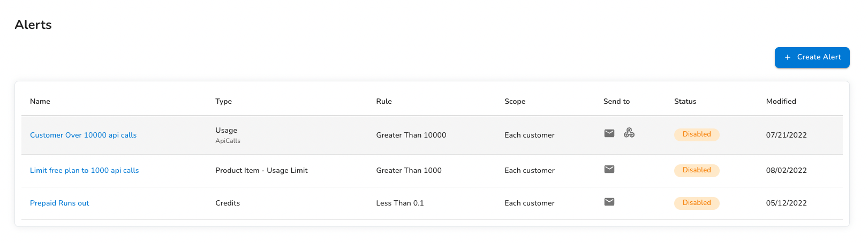This screenshot has height=243, width=868.
Task: Click webhook icon for Customer Over 10000 alert
Action: [x=629, y=133]
